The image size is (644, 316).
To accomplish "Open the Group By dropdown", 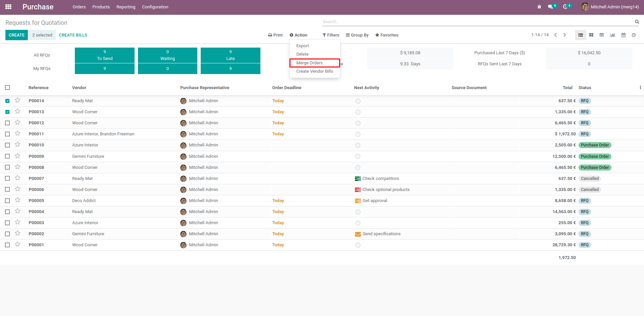I will point(357,35).
